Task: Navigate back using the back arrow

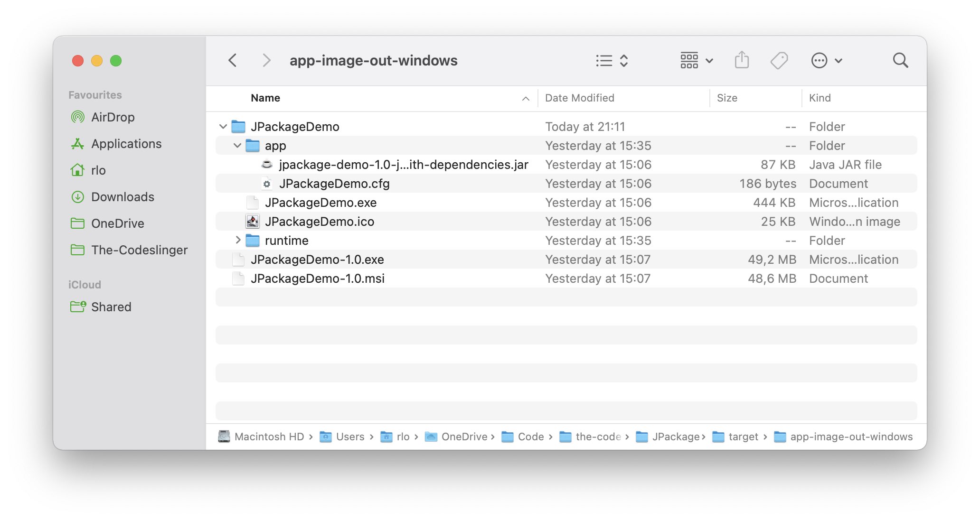Action: (x=232, y=60)
